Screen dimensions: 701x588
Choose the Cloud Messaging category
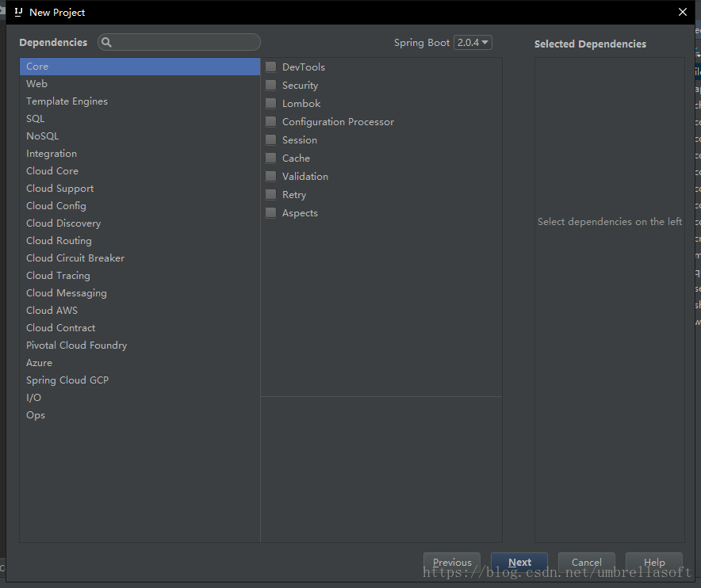pyautogui.click(x=140, y=293)
